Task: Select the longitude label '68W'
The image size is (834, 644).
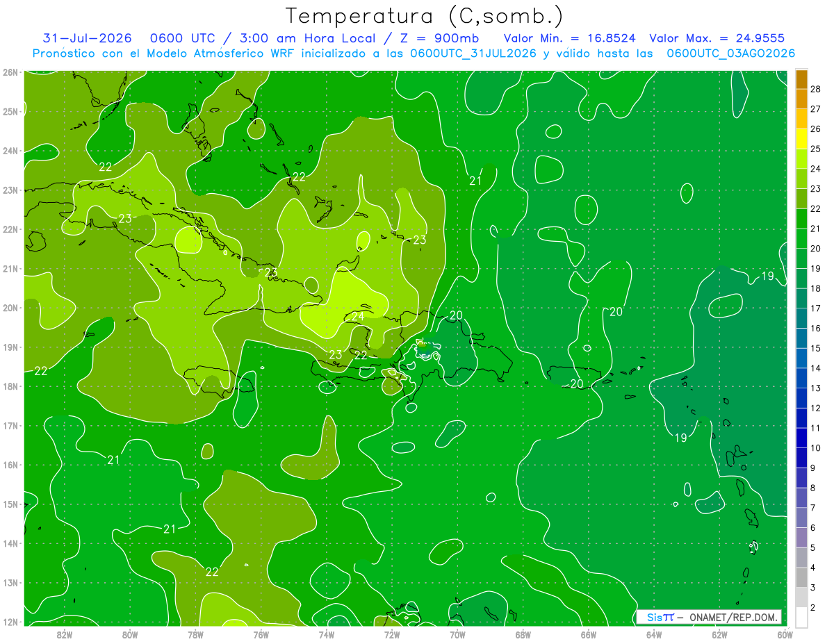Action: tap(523, 634)
